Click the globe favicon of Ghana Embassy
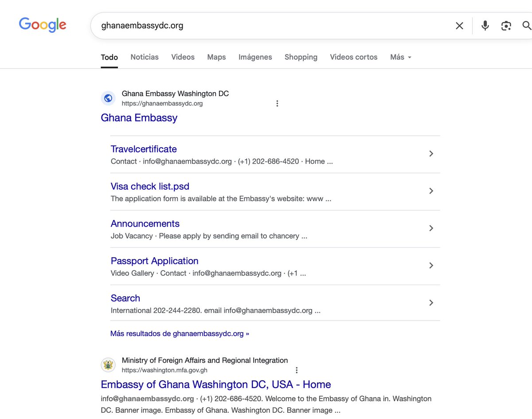This screenshot has height=419, width=532. pyautogui.click(x=108, y=98)
